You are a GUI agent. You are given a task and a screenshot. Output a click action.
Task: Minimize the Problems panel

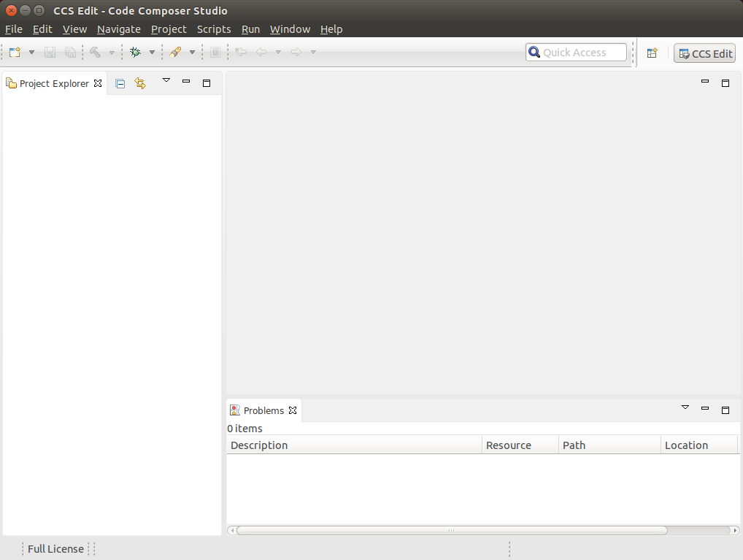(705, 408)
